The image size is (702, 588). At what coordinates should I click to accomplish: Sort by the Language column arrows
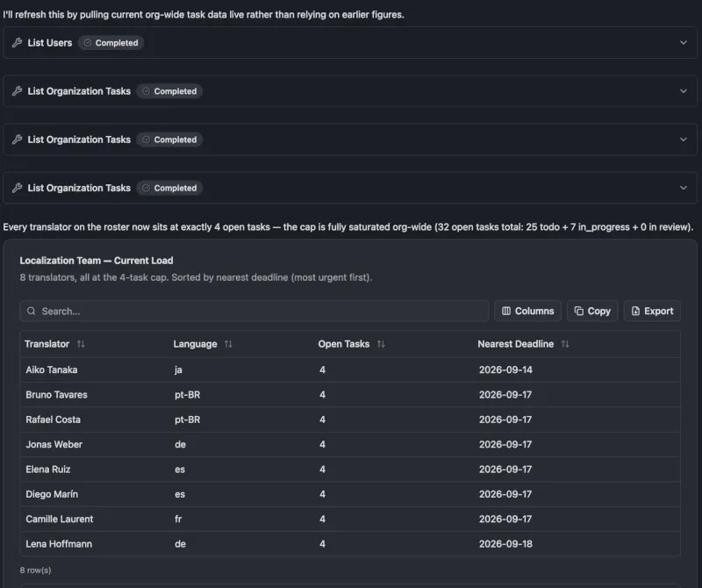[228, 344]
